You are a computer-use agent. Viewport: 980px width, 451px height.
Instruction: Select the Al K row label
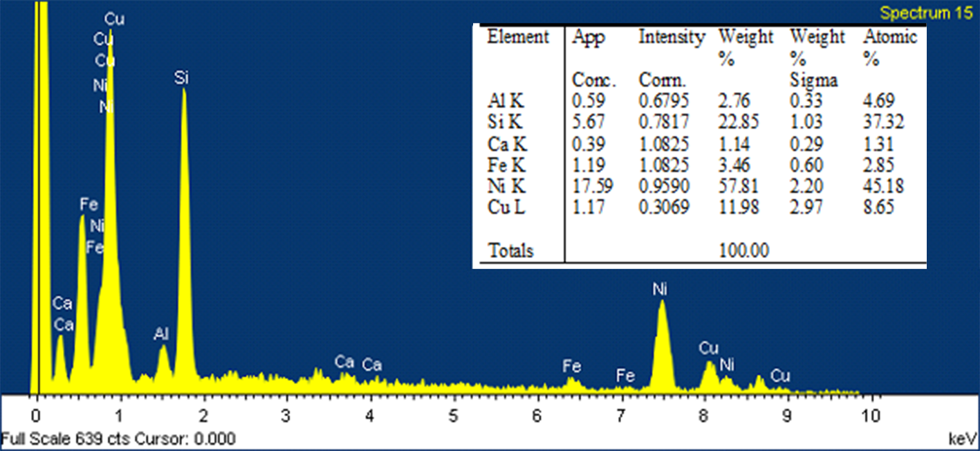[506, 101]
